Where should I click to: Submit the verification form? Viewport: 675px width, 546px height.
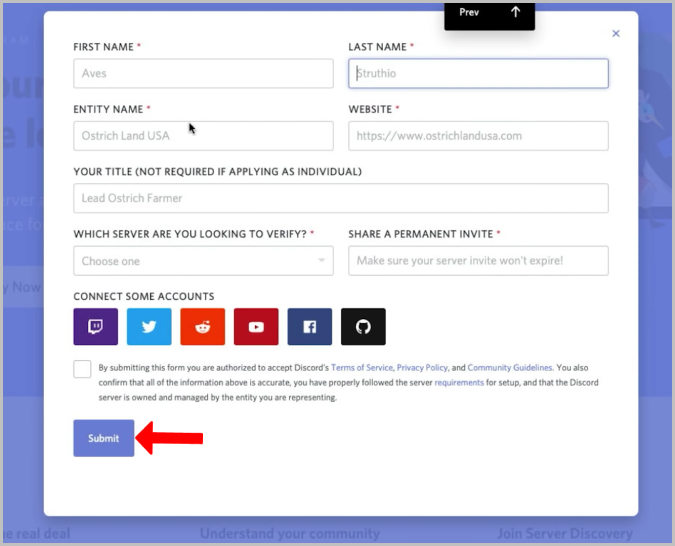point(104,438)
